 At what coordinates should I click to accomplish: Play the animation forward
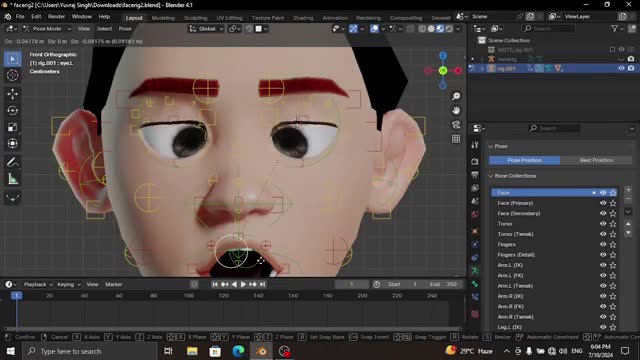coord(243,284)
